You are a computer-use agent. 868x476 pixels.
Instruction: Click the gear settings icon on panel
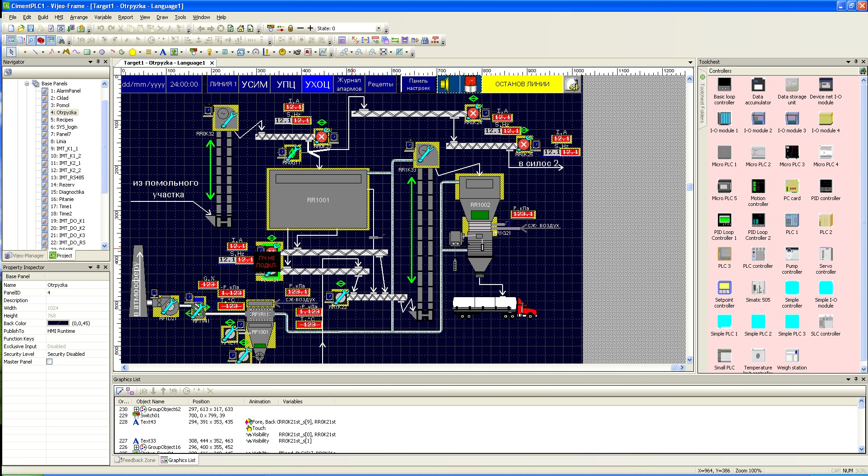tap(572, 84)
